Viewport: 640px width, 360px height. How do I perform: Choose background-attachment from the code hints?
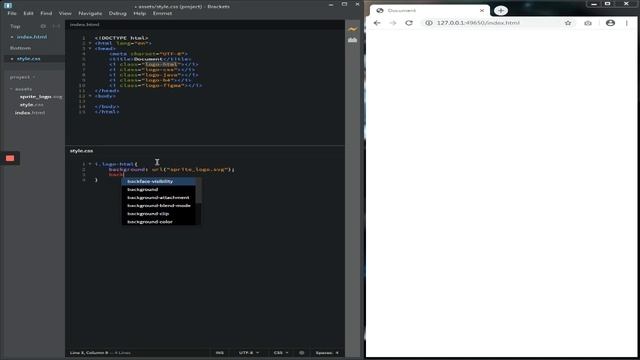(158, 198)
